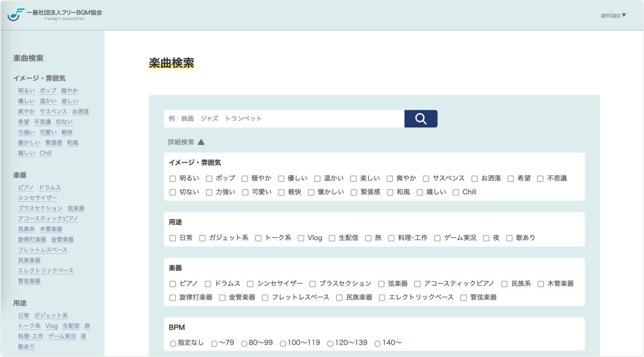The height and width of the screenshot is (357, 644).
Task: Open sidebar 不思議 link
Action: (x=43, y=122)
